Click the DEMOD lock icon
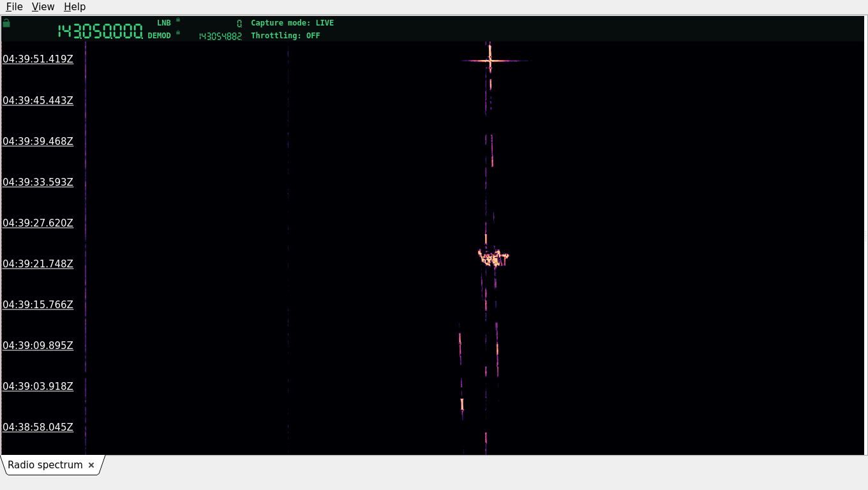This screenshot has height=490, width=868. 178,33
